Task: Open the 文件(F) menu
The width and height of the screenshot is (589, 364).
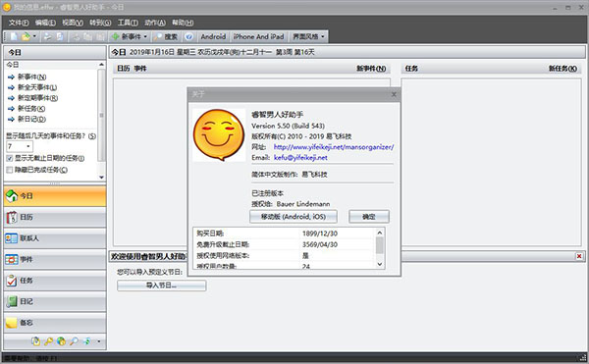Action: coord(19,23)
